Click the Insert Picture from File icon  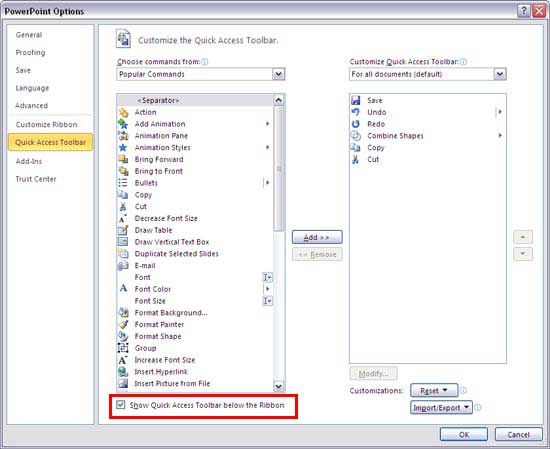pos(123,383)
